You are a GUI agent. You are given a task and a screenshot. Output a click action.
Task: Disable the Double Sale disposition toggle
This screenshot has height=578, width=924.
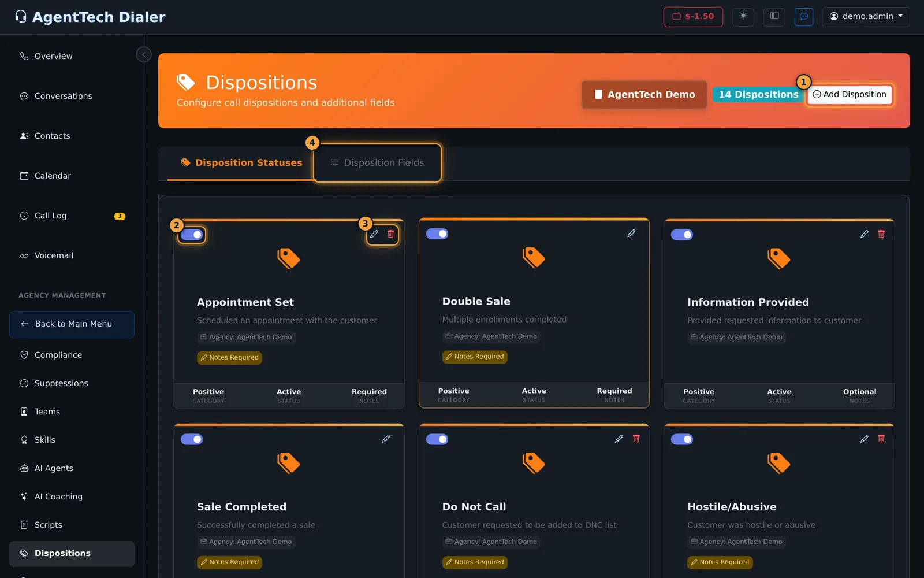(x=437, y=234)
